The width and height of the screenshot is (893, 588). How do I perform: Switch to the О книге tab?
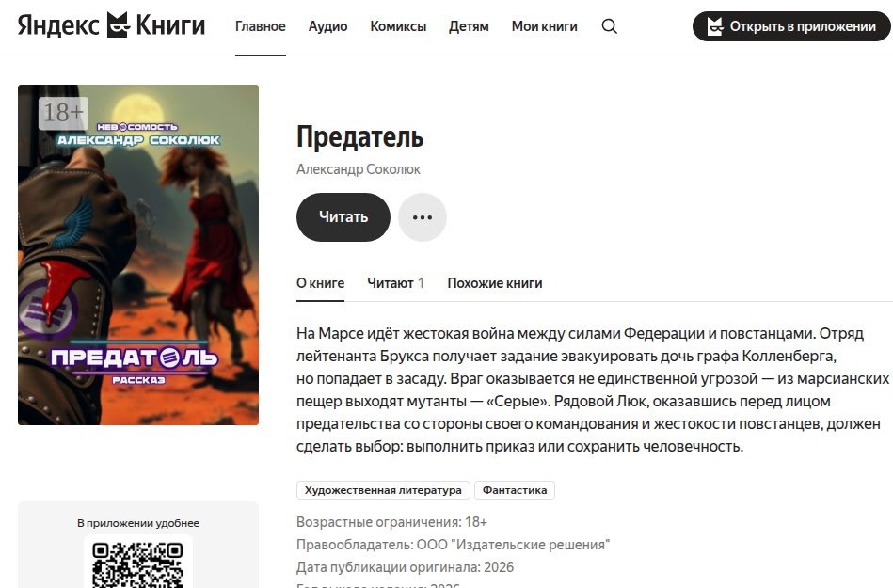pos(320,283)
